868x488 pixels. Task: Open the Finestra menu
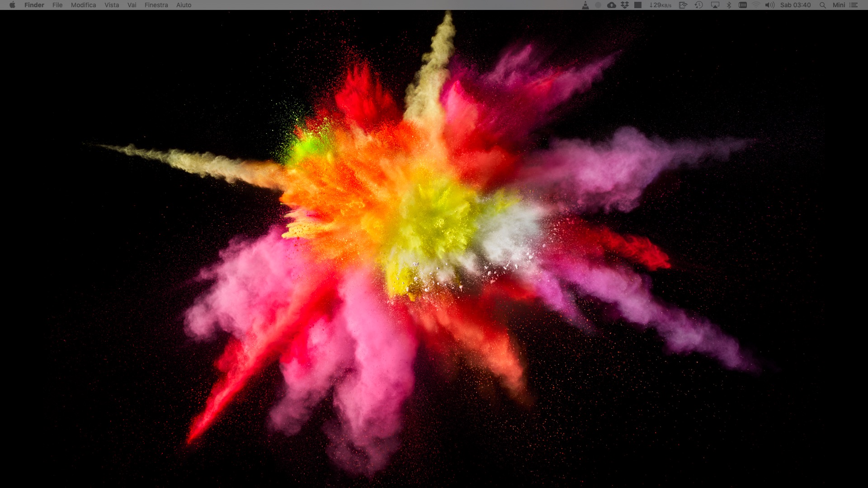tap(156, 5)
